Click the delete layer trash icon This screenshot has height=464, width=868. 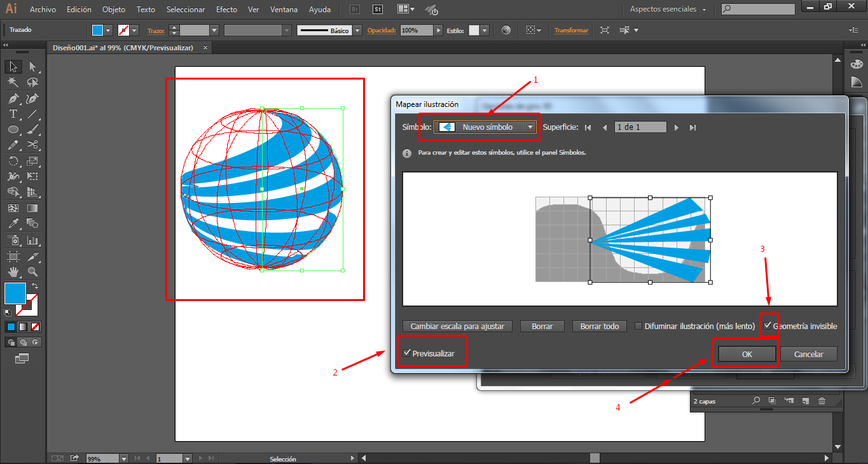822,401
